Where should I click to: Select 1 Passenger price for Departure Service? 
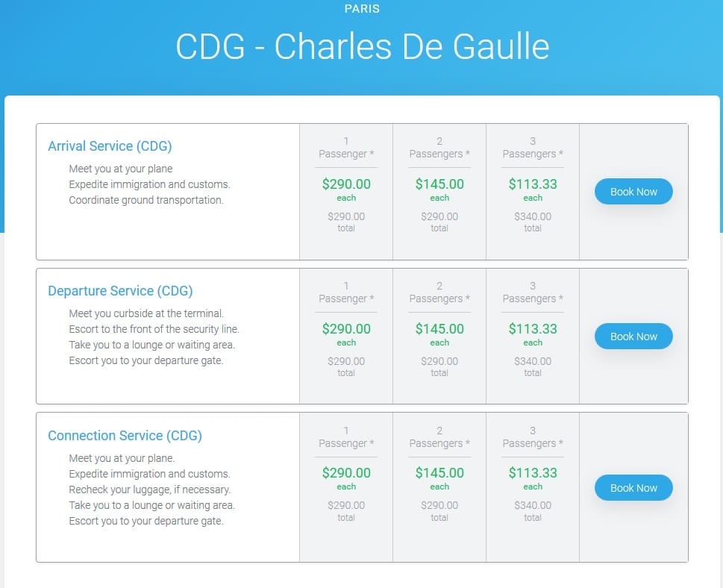pyautogui.click(x=346, y=329)
